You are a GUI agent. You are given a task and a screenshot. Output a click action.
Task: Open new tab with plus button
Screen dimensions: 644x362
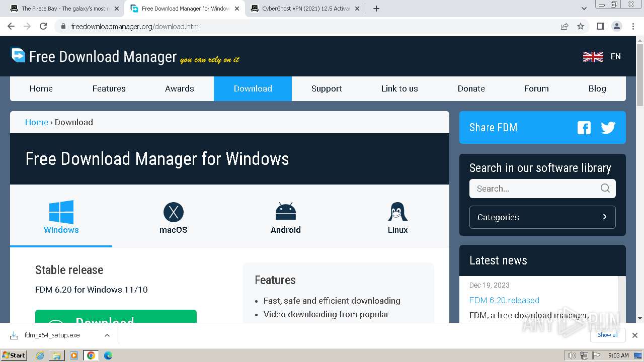coord(376,9)
